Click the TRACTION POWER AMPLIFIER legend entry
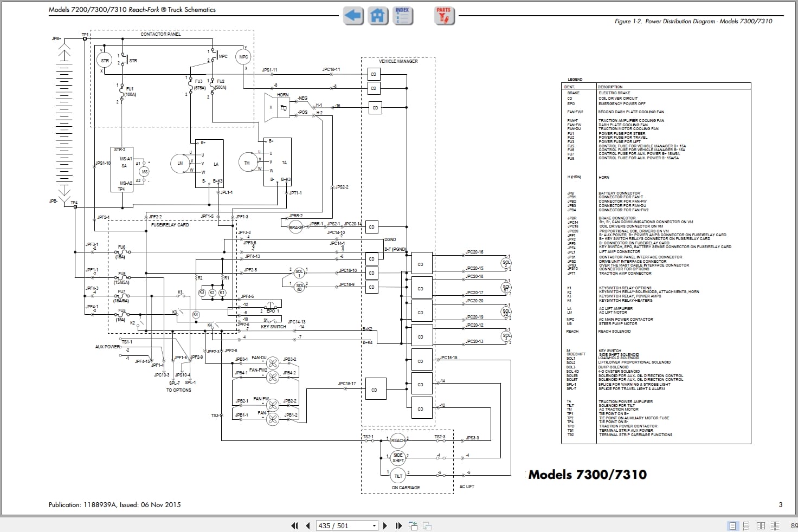 (x=626, y=401)
